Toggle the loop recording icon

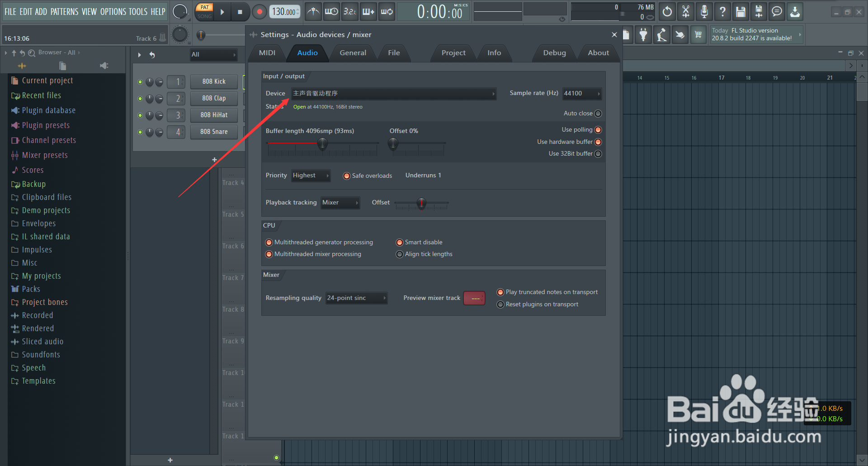pyautogui.click(x=387, y=11)
